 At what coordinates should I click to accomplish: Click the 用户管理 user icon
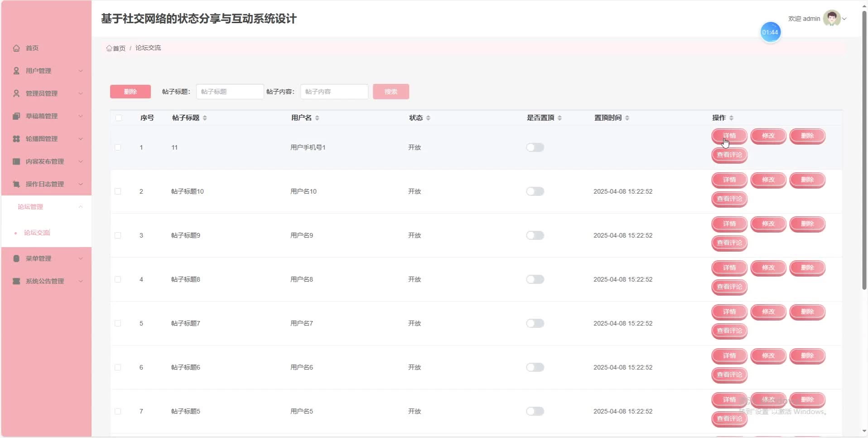16,71
